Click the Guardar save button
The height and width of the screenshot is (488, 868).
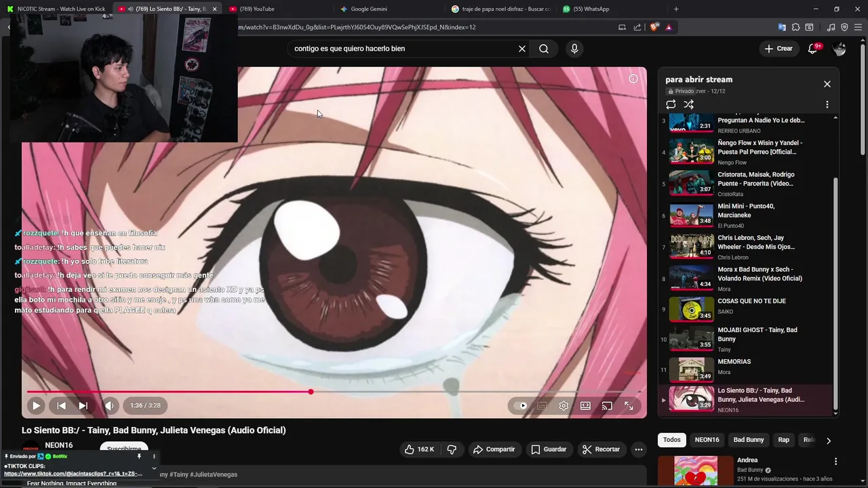click(x=549, y=449)
